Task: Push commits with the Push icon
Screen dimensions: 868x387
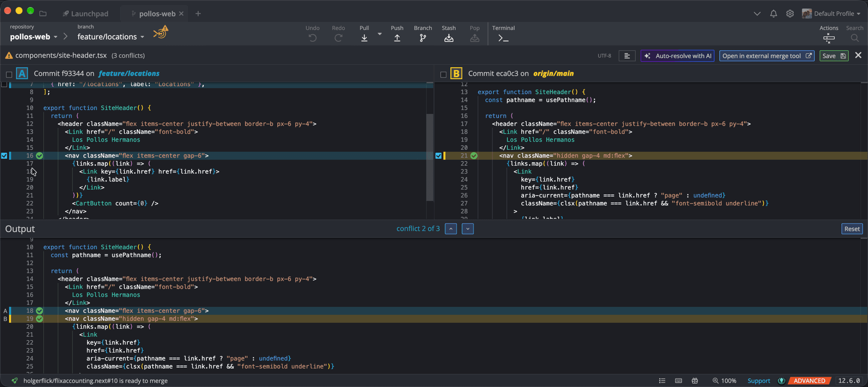Action: coord(397,38)
